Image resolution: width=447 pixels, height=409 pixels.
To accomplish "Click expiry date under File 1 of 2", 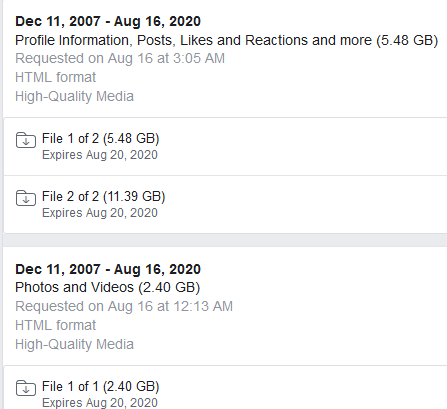I will coord(100,155).
